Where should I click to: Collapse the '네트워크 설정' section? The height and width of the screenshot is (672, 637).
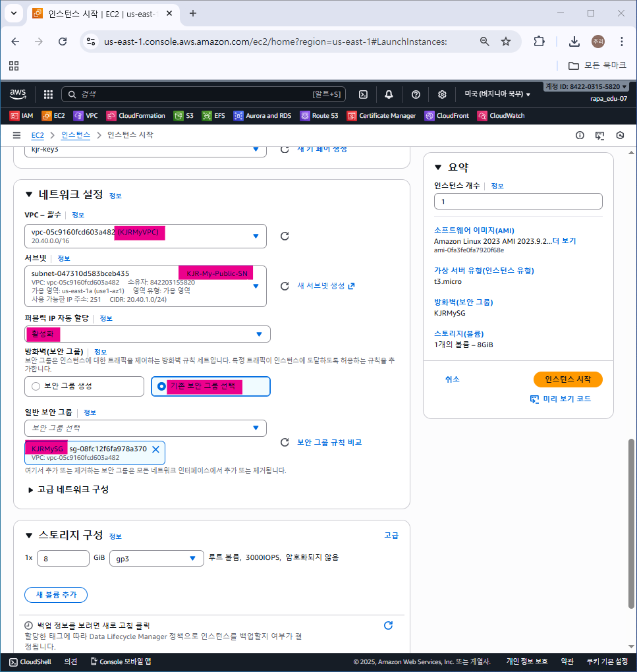click(x=29, y=194)
